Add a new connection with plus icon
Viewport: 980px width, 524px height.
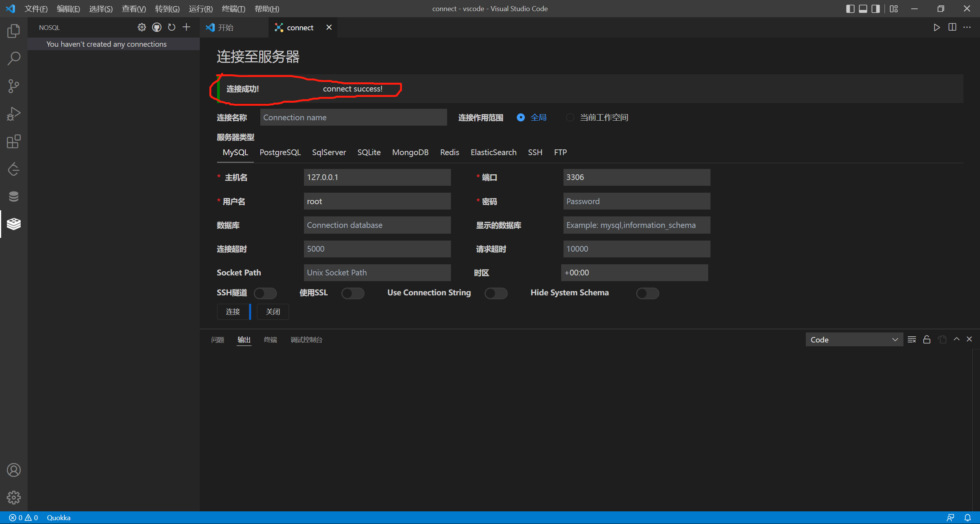pyautogui.click(x=186, y=27)
